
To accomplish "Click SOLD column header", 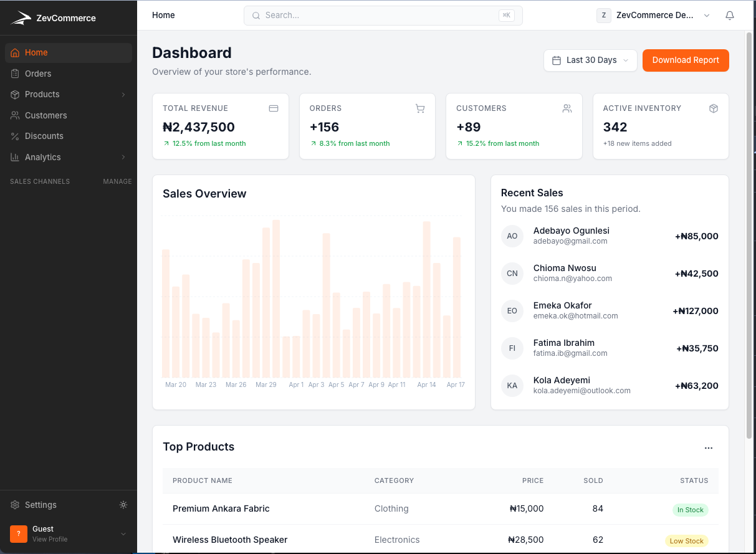I will pos(593,481).
